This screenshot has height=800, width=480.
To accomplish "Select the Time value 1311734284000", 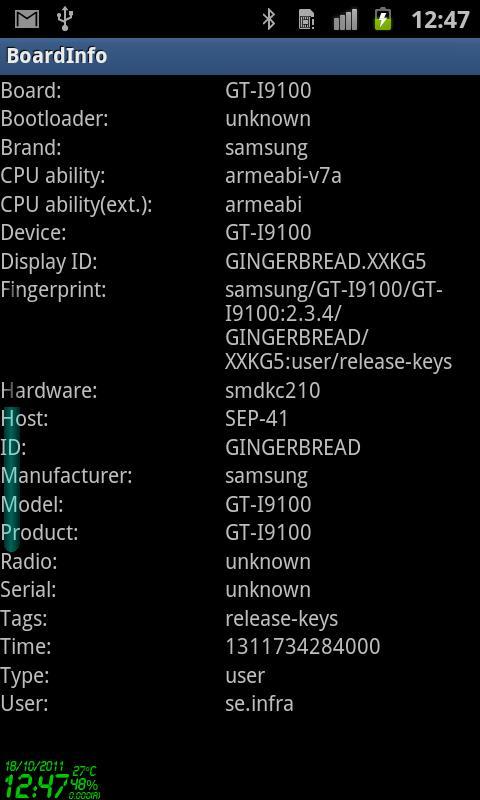I will point(303,646).
